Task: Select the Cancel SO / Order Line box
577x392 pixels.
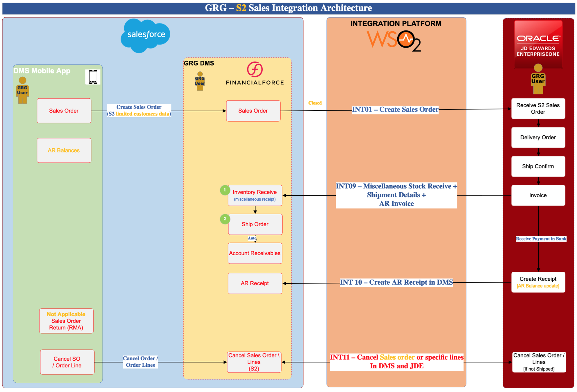Action: click(67, 362)
